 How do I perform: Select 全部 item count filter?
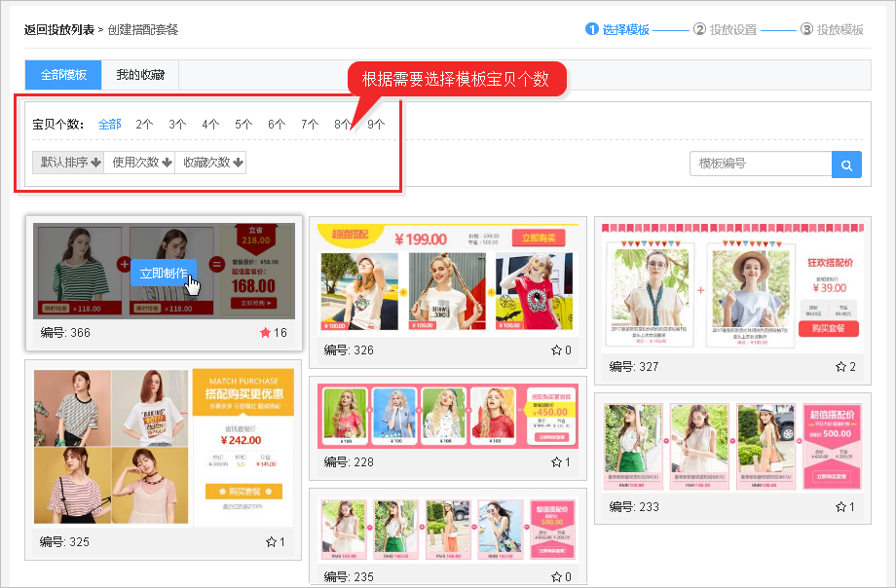[109, 124]
